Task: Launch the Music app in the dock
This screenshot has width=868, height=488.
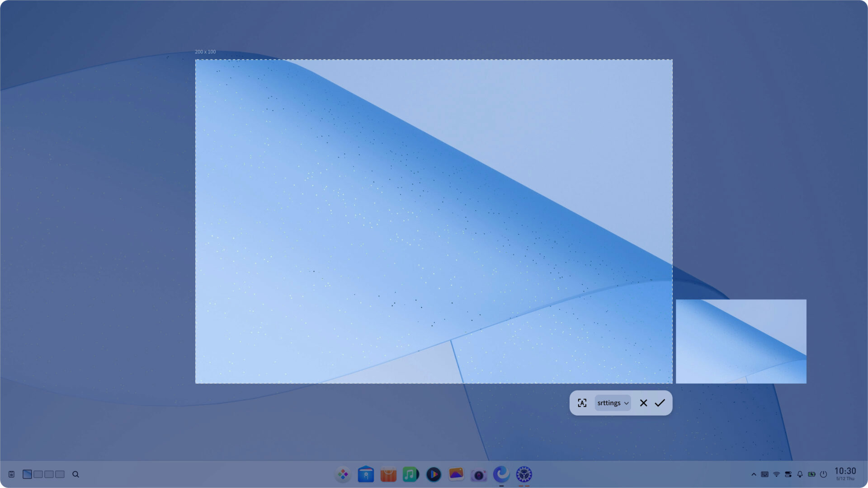Action: tap(410, 474)
